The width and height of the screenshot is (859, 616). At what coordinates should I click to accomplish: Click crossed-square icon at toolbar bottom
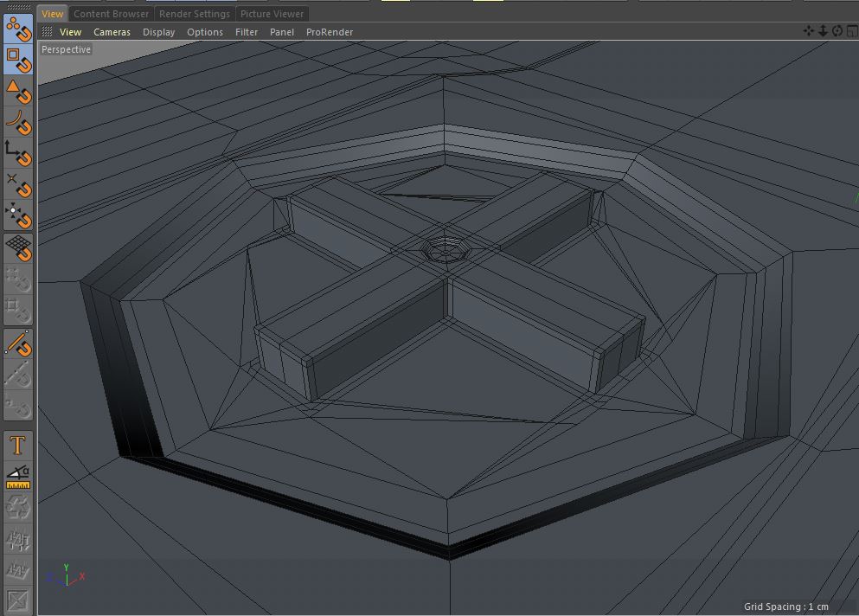pos(19,600)
